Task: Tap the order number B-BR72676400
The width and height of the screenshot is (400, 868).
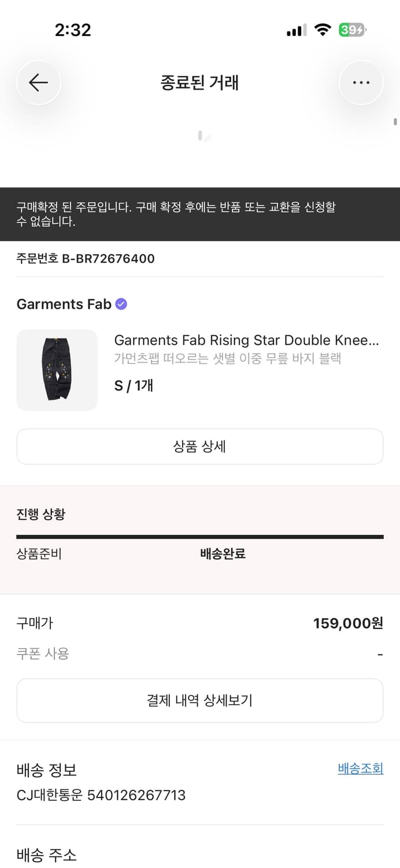Action: [85, 259]
